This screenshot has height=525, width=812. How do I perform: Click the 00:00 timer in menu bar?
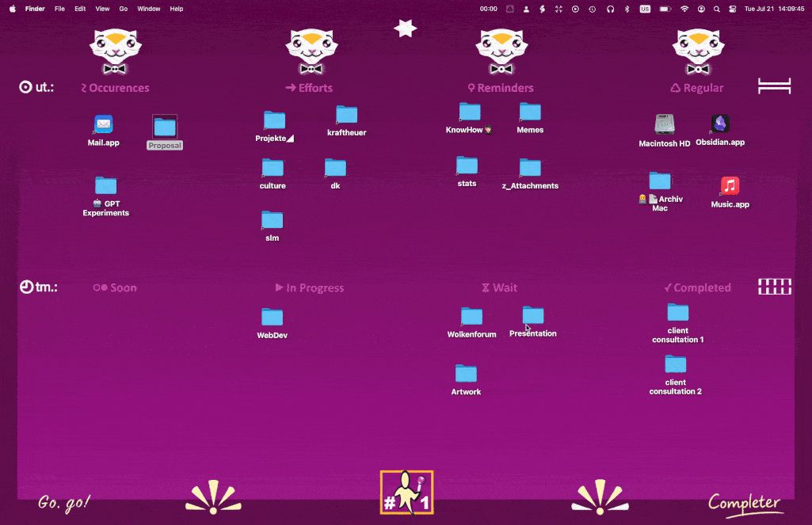488,9
